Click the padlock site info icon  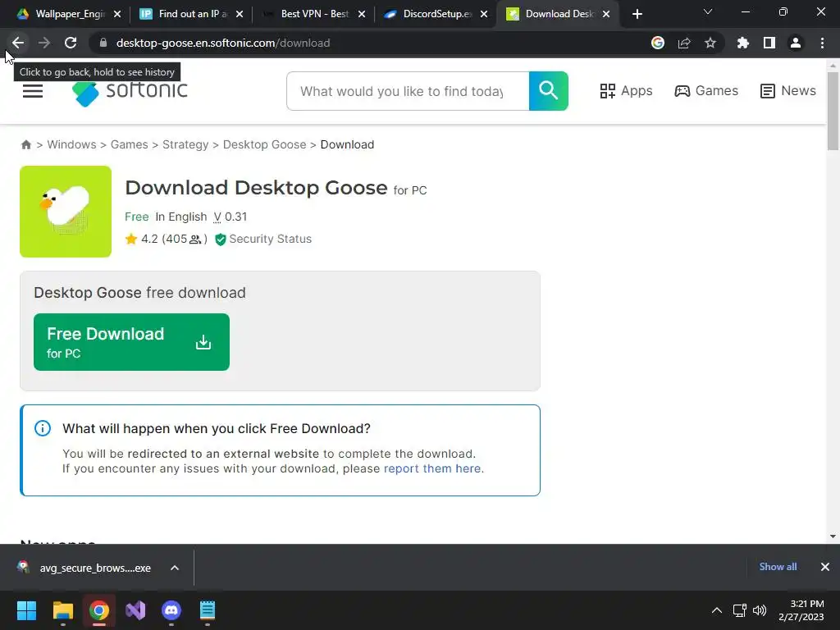point(103,43)
